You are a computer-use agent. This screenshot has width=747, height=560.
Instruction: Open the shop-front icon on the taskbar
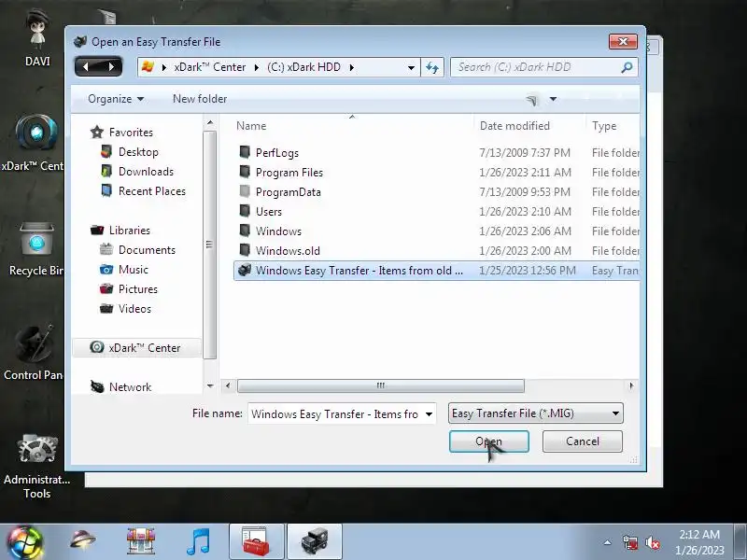141,541
